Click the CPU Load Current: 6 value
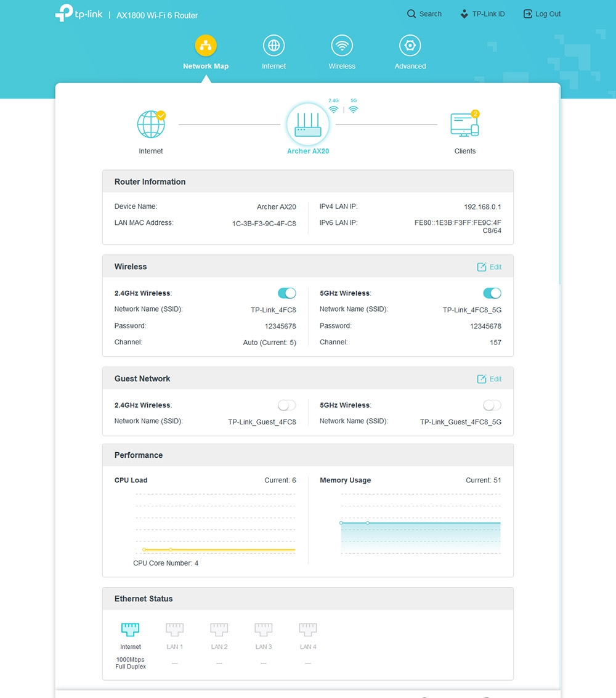 [280, 481]
